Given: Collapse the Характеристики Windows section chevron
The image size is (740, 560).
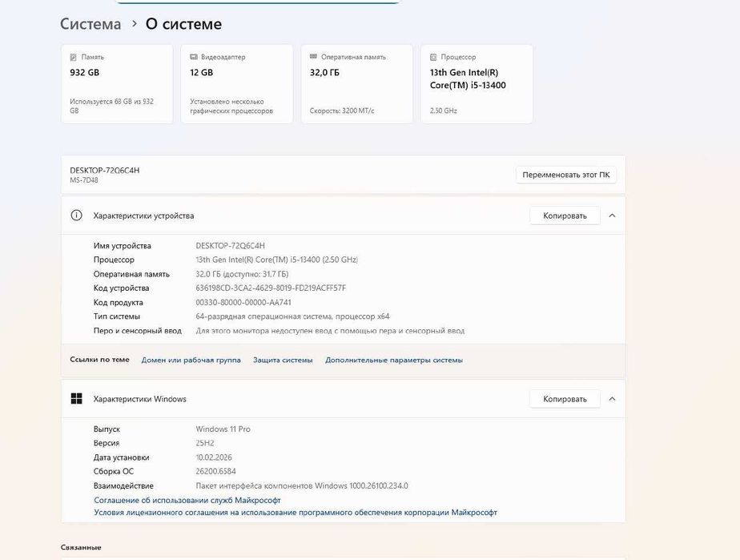Looking at the screenshot, I should pyautogui.click(x=612, y=399).
